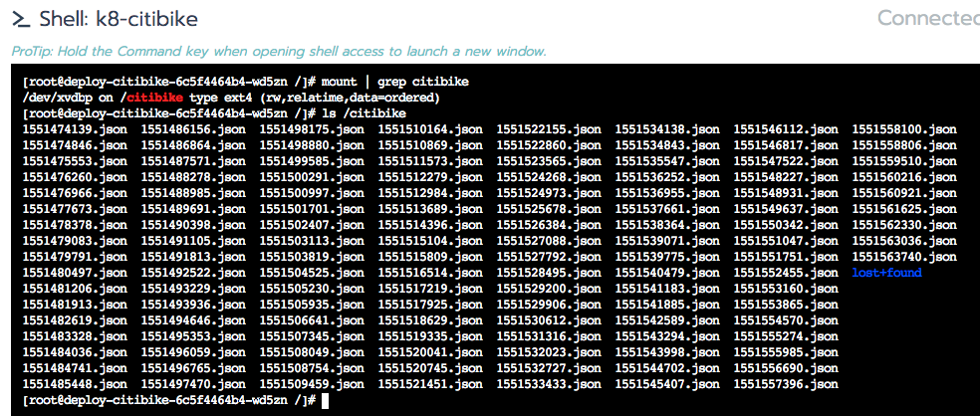Select file 1551486156.json
Image resolution: width=980 pixels, height=416 pixels.
point(193,130)
